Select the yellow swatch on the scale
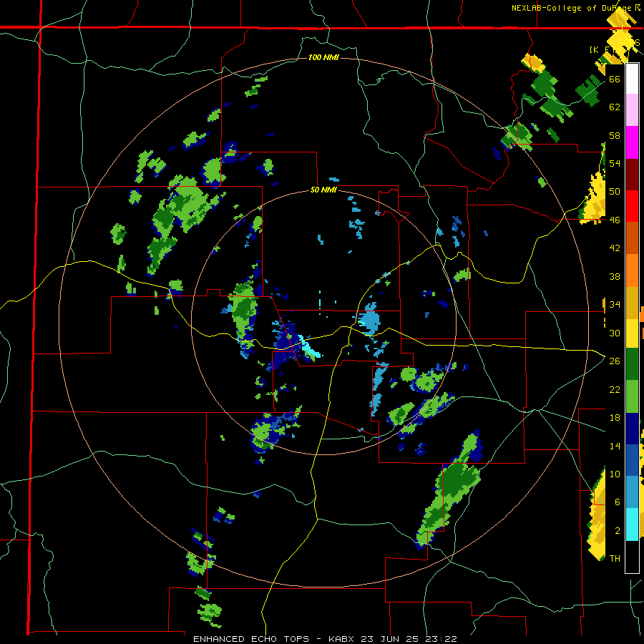644x644 pixels. tap(632, 333)
